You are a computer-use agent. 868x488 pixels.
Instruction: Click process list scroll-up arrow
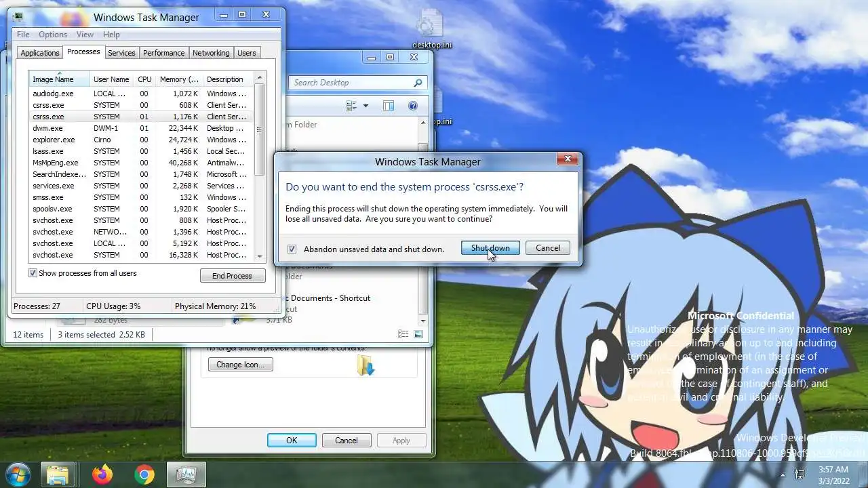click(260, 79)
